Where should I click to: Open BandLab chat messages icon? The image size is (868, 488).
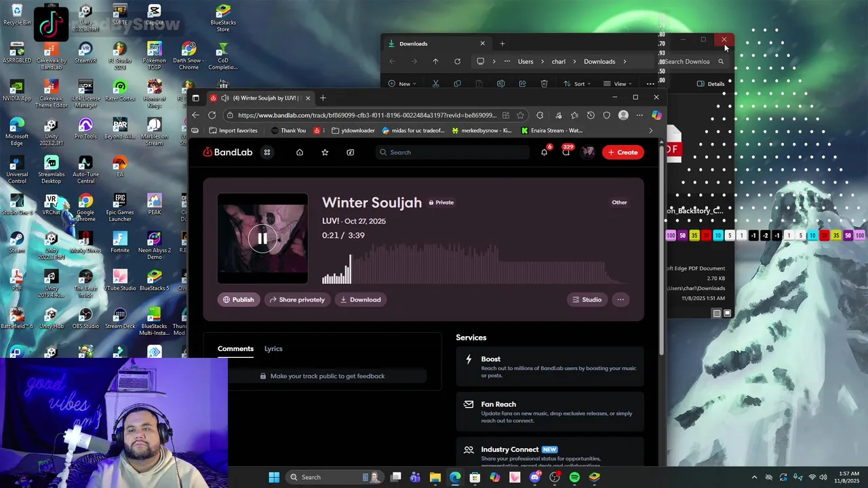[x=566, y=152]
